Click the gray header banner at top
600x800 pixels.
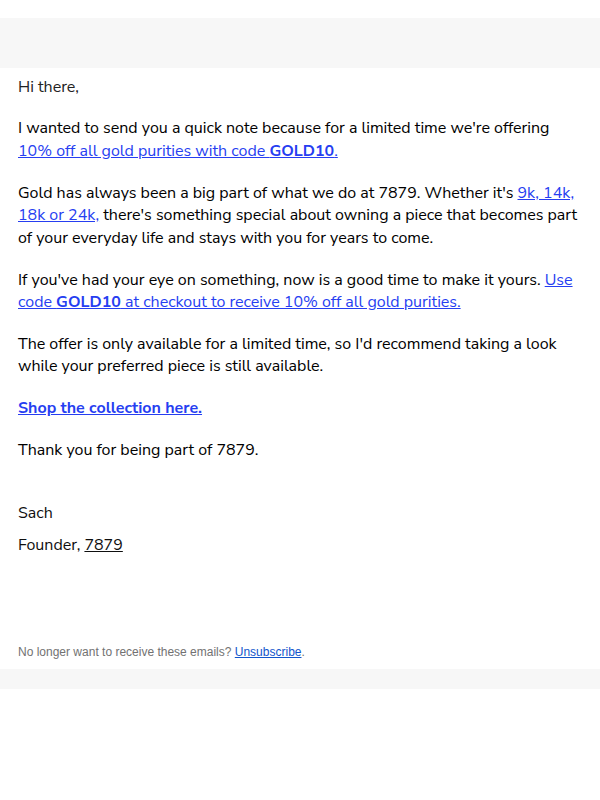point(300,43)
